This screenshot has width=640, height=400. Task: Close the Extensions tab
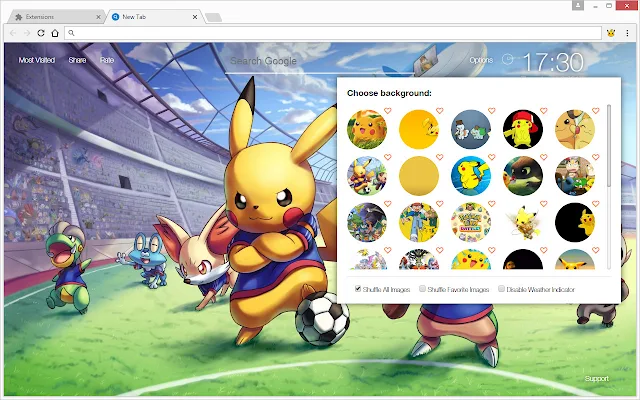[x=98, y=17]
